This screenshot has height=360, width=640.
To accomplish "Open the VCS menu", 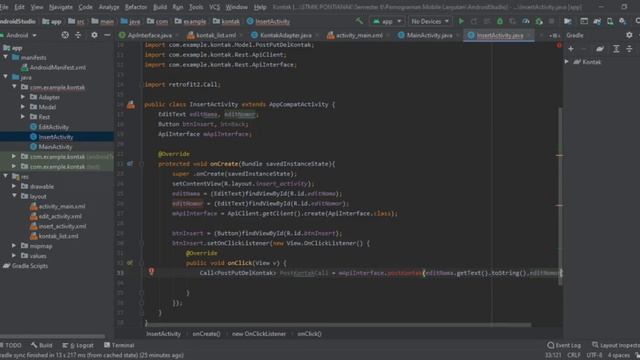I will (x=214, y=7).
